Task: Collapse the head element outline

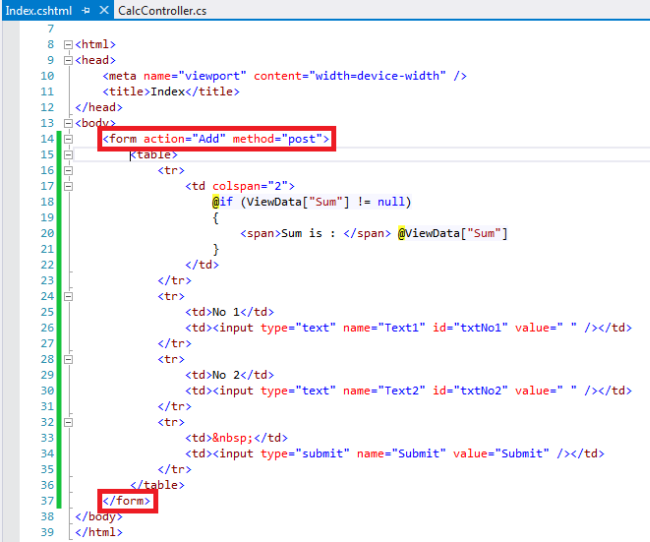Action: [x=68, y=60]
